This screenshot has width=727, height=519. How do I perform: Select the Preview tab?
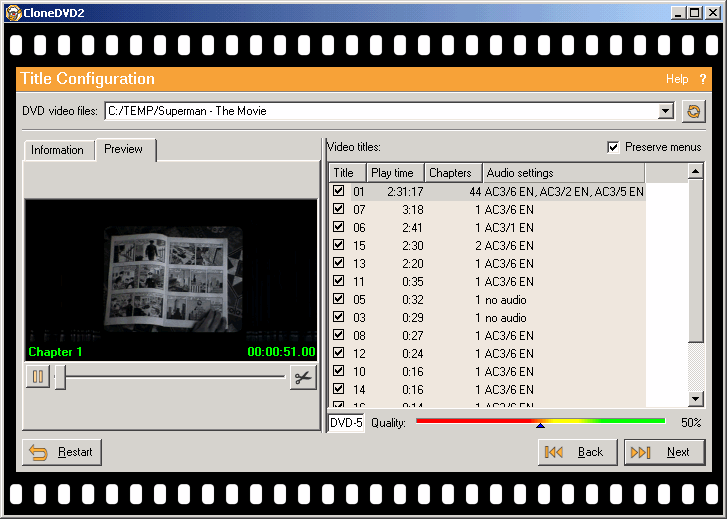pyautogui.click(x=124, y=149)
